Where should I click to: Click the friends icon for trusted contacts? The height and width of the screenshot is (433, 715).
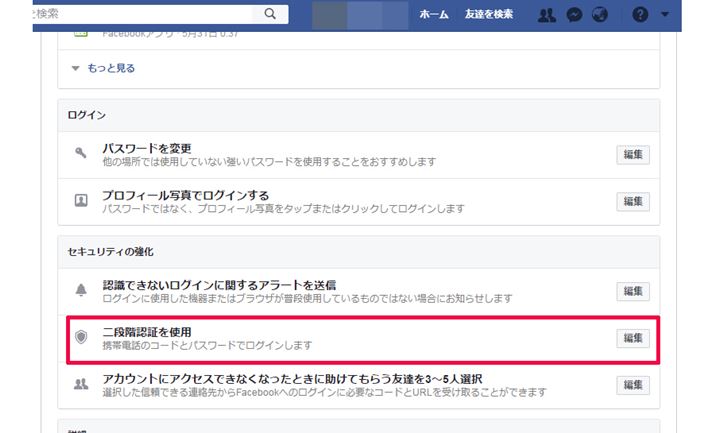81,384
